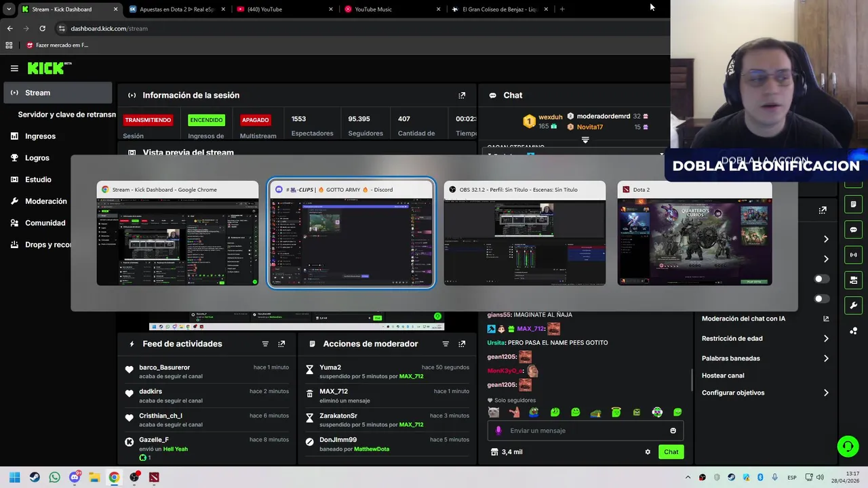
Task: Click barco_Basureror in activity feed
Action: click(x=164, y=367)
